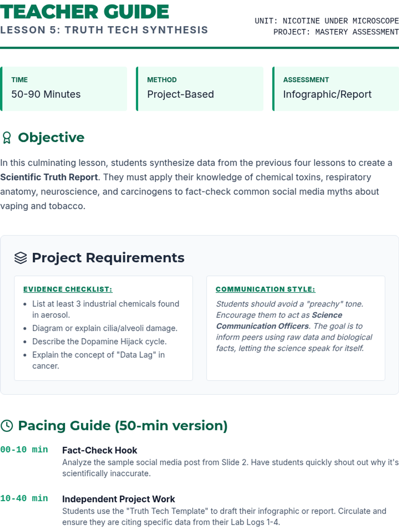Click the stacked layers icon beside Project Requirements
This screenshot has width=399, height=532.
click(x=21, y=258)
